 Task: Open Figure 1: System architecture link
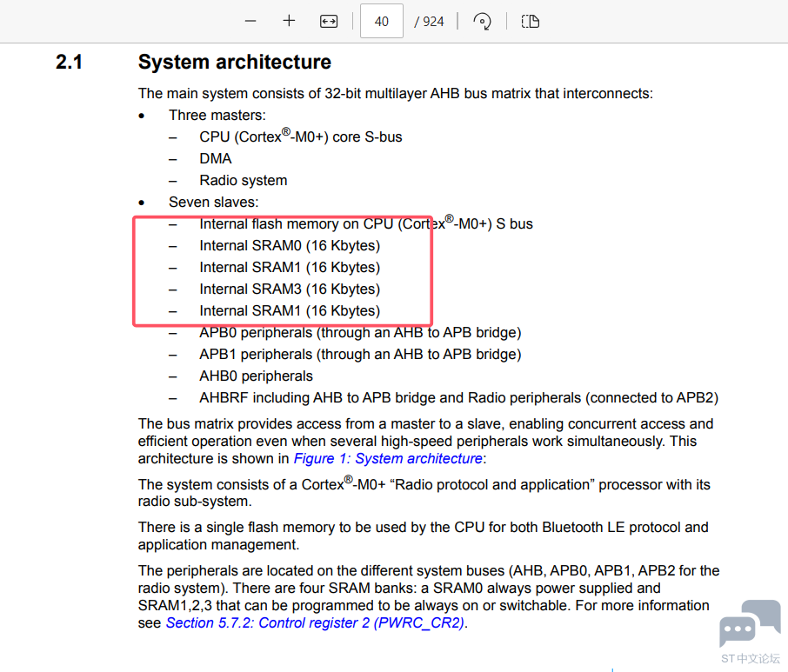tap(388, 458)
